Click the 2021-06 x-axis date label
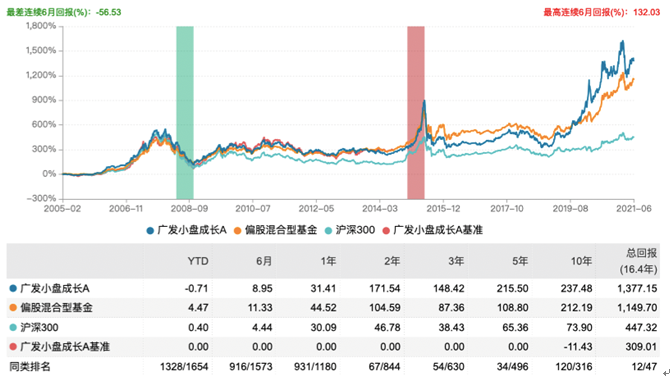This screenshot has width=672, height=380. (x=634, y=209)
